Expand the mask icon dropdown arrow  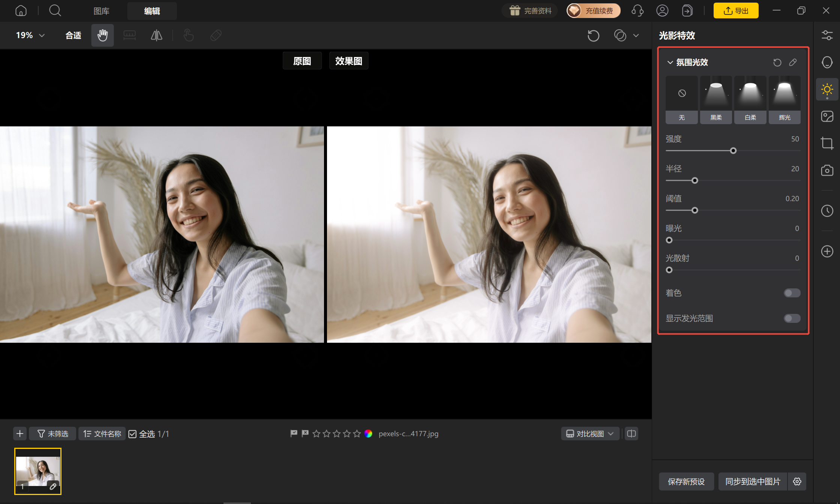click(x=636, y=36)
